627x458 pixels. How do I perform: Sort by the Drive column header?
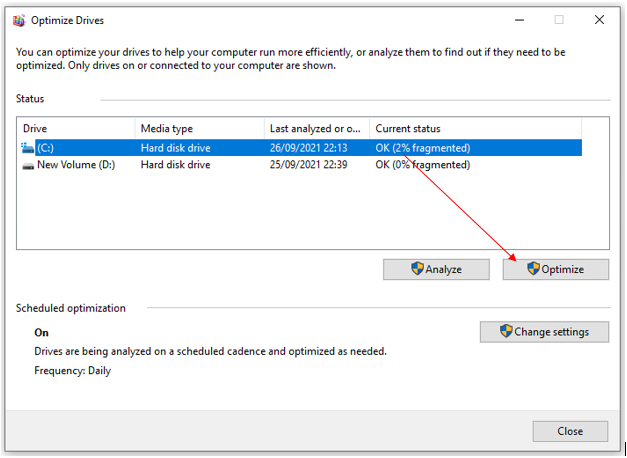point(76,128)
